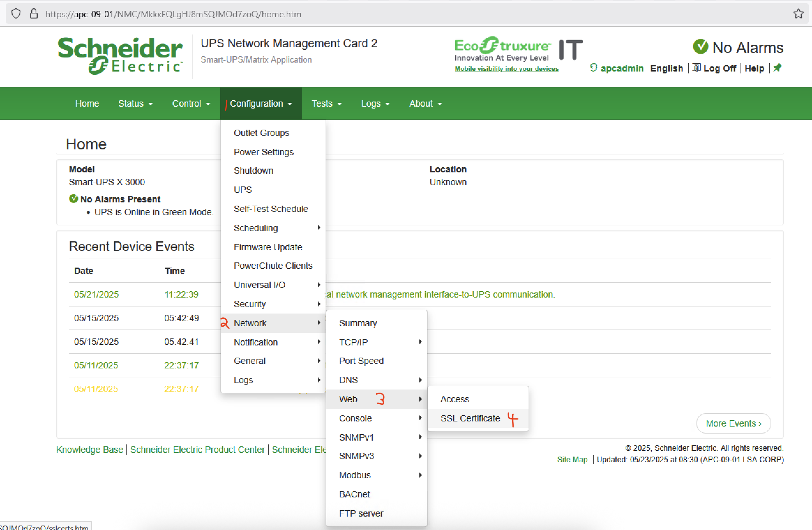This screenshot has height=530, width=812.
Task: Expand the Logs navbar dropdown
Action: (375, 103)
